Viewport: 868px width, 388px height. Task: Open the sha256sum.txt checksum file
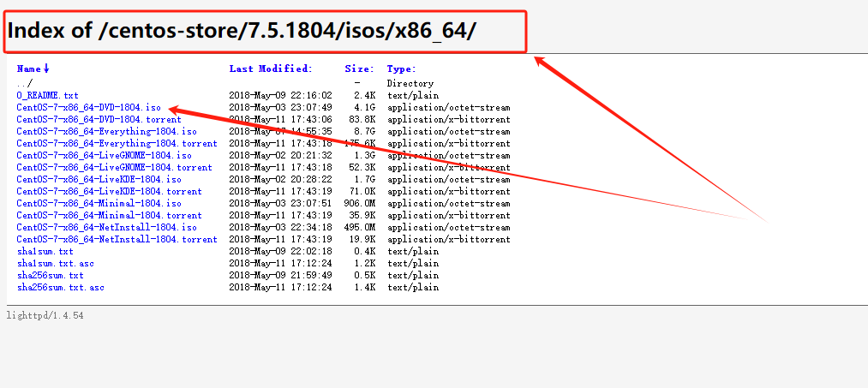[x=51, y=275]
